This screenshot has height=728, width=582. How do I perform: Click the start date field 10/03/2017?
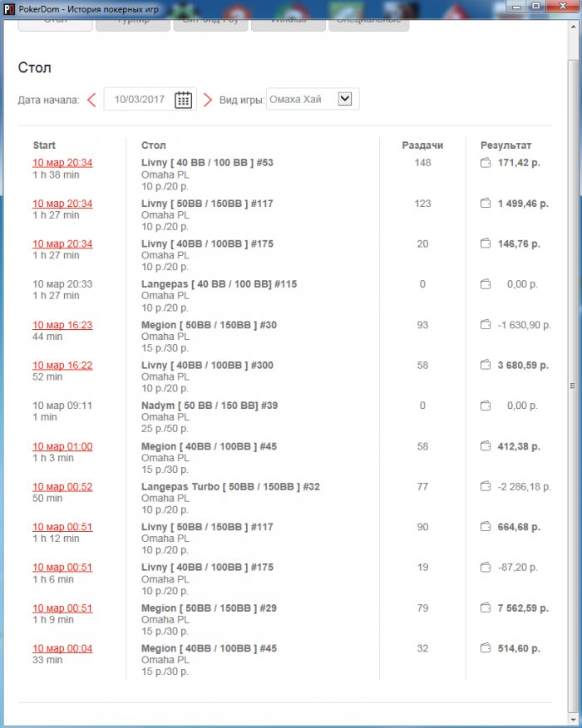click(140, 100)
